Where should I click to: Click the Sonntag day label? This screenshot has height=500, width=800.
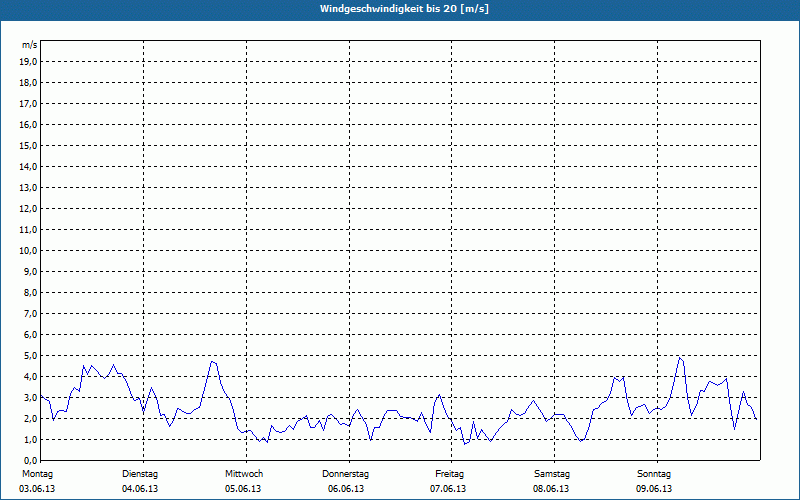tap(654, 474)
